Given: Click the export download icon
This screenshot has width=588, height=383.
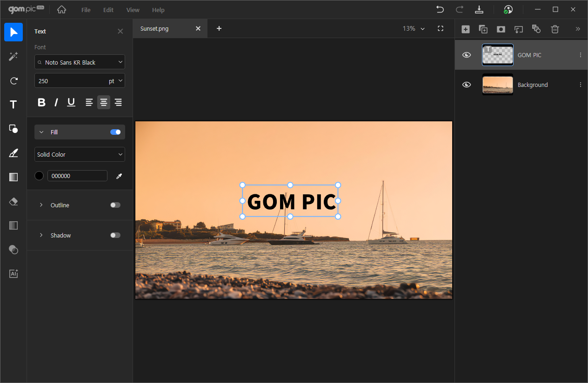Looking at the screenshot, I should [479, 10].
